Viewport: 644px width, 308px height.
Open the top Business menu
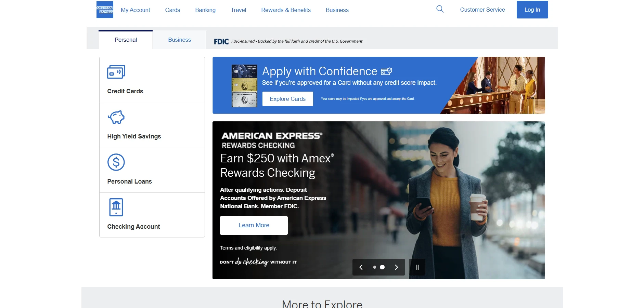coord(337,10)
